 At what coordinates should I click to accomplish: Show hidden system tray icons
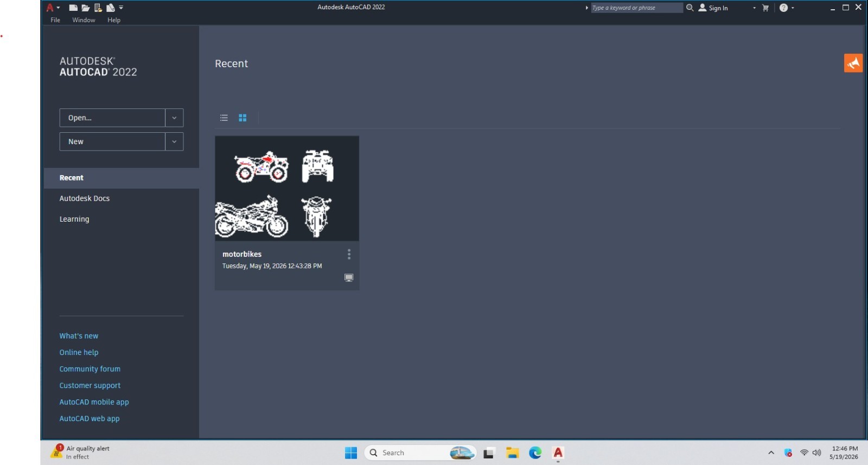pos(771,453)
